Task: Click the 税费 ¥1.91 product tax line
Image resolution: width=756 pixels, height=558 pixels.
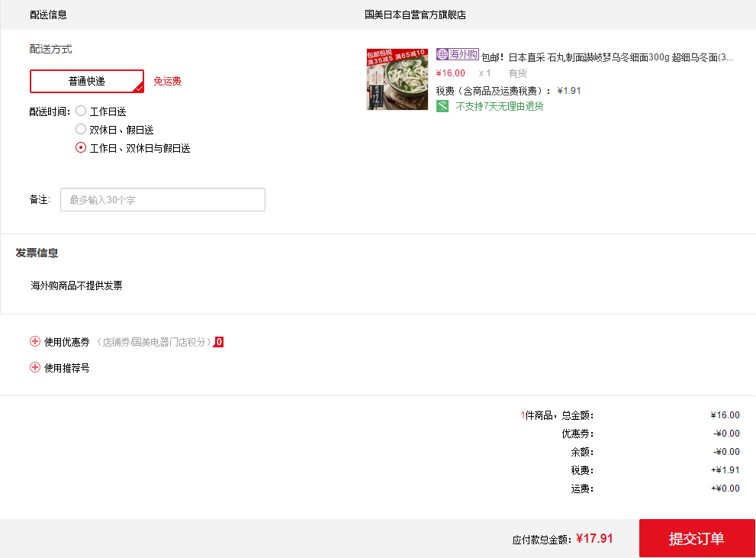Action: tap(508, 91)
